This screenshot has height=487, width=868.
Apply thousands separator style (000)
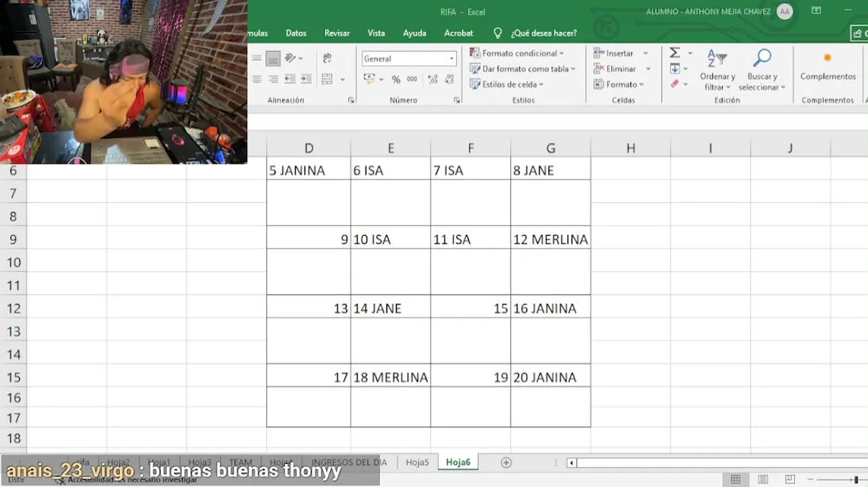pos(412,79)
